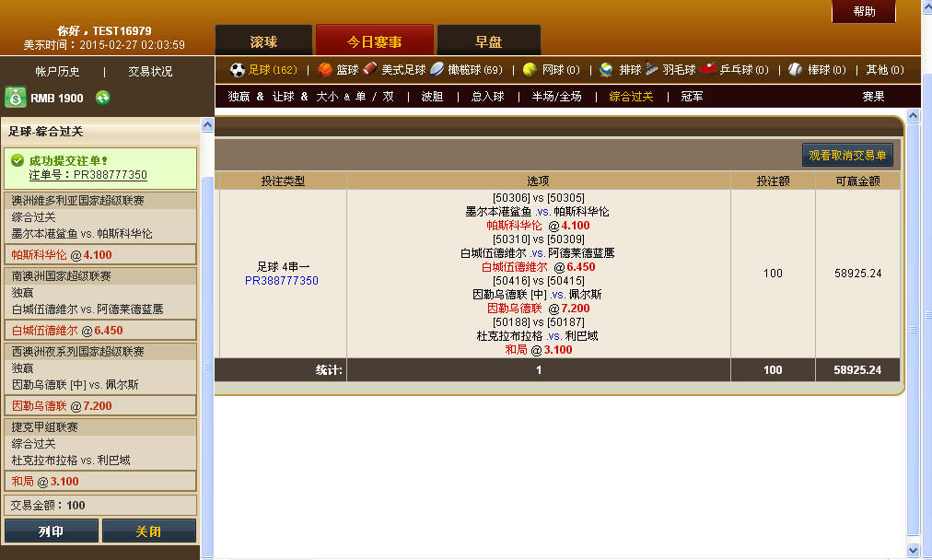Open the 帐户历史 account history link
932x560 pixels.
point(57,72)
